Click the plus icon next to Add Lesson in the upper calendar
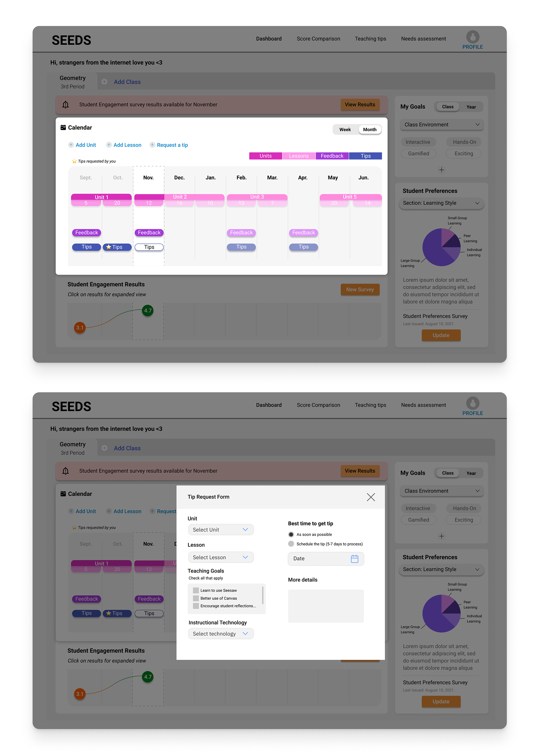Screen dimensions: 544x756 pos(109,145)
